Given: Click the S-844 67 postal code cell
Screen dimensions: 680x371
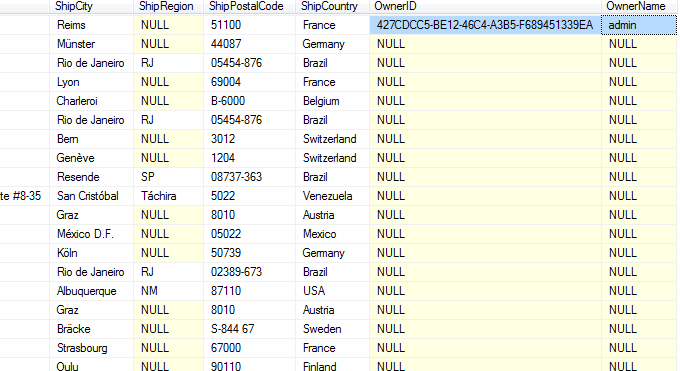Looking at the screenshot, I should [x=249, y=329].
